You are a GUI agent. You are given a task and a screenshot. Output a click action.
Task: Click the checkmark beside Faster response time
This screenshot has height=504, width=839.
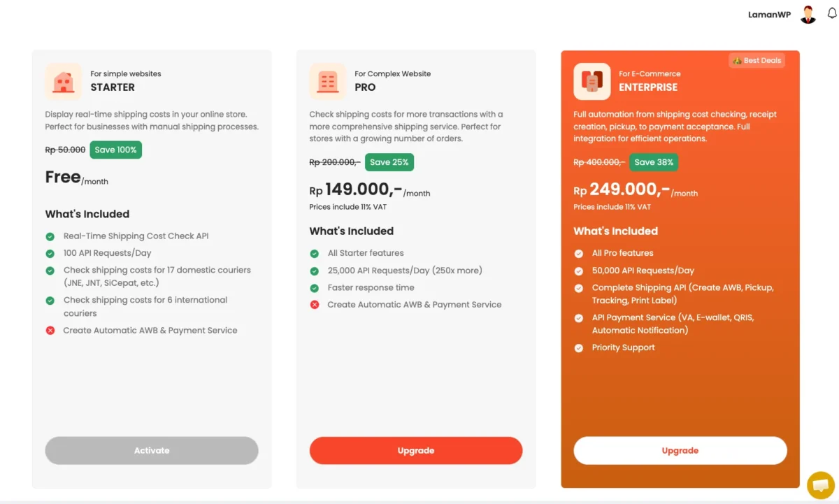click(314, 287)
